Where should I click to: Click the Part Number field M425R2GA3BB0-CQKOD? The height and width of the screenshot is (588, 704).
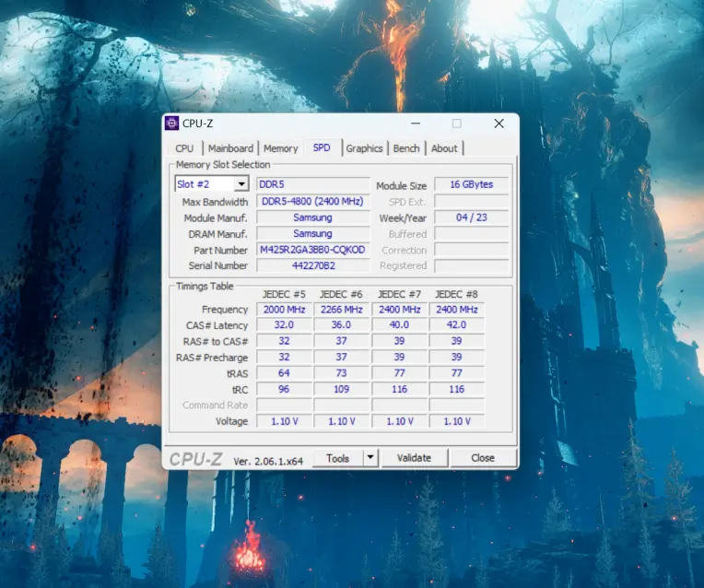pos(312,250)
